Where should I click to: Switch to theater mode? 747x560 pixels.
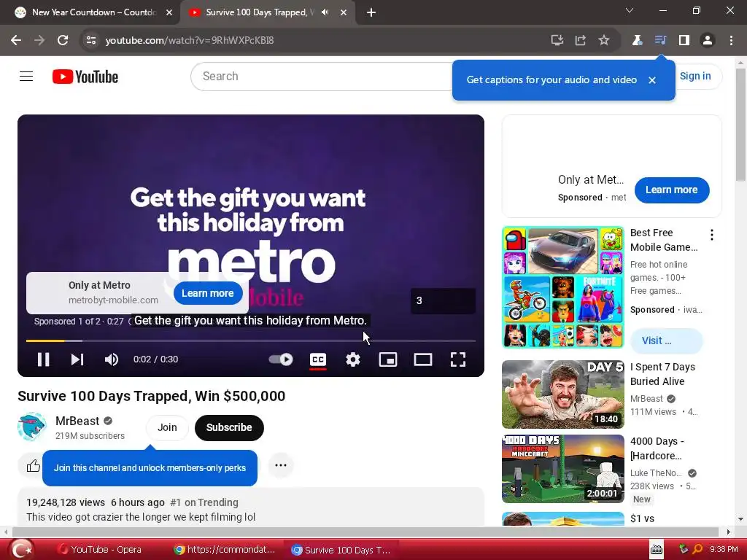tap(423, 359)
